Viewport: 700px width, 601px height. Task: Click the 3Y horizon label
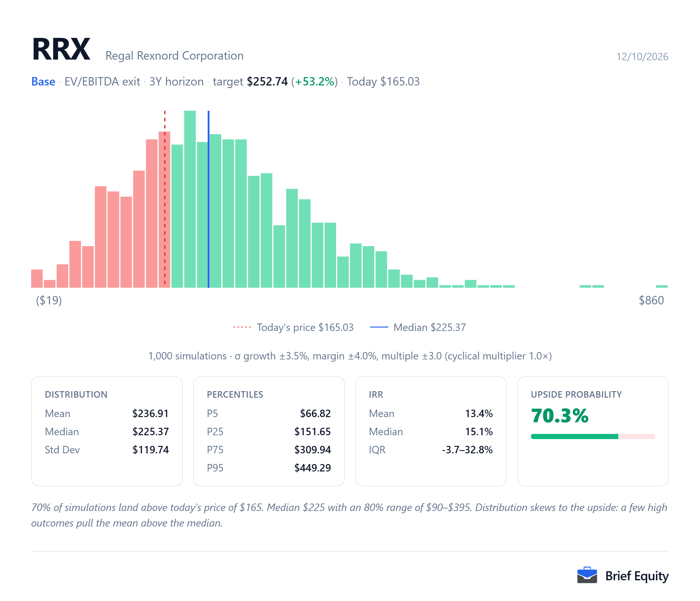tap(176, 82)
